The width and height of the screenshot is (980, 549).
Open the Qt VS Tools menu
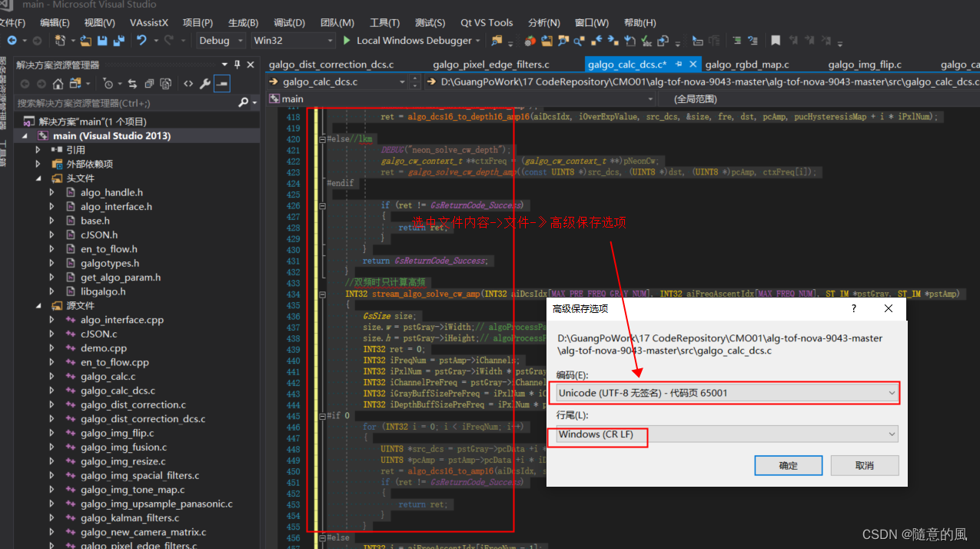click(487, 22)
